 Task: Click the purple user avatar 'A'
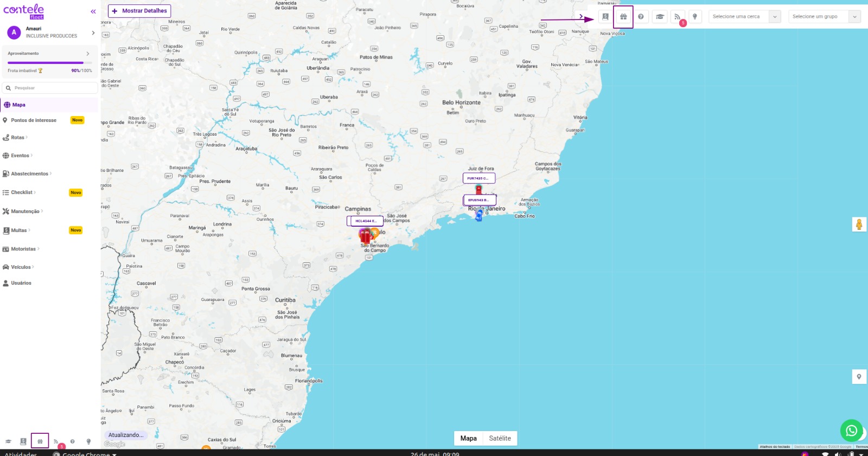click(14, 33)
